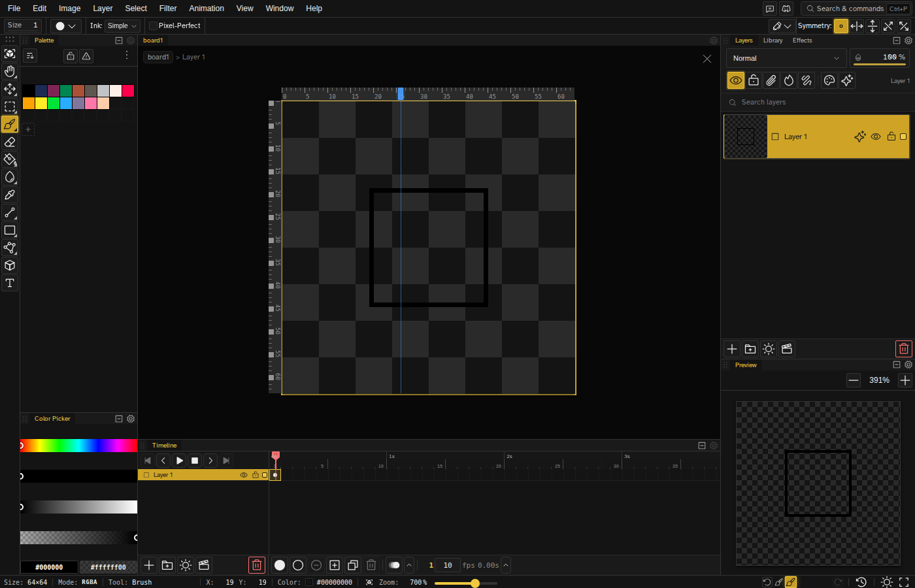Viewport: 915px width, 588px height.
Task: Click the timeline Play button
Action: tap(179, 461)
